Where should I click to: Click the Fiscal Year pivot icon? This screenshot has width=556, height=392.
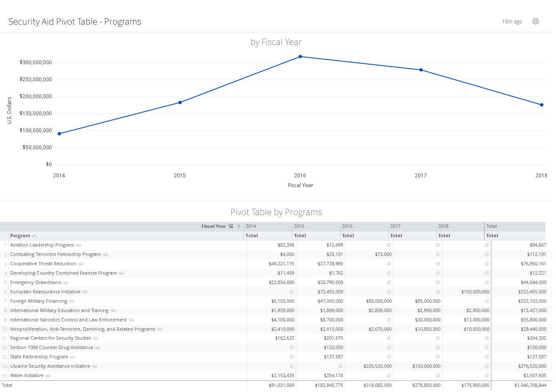231,226
